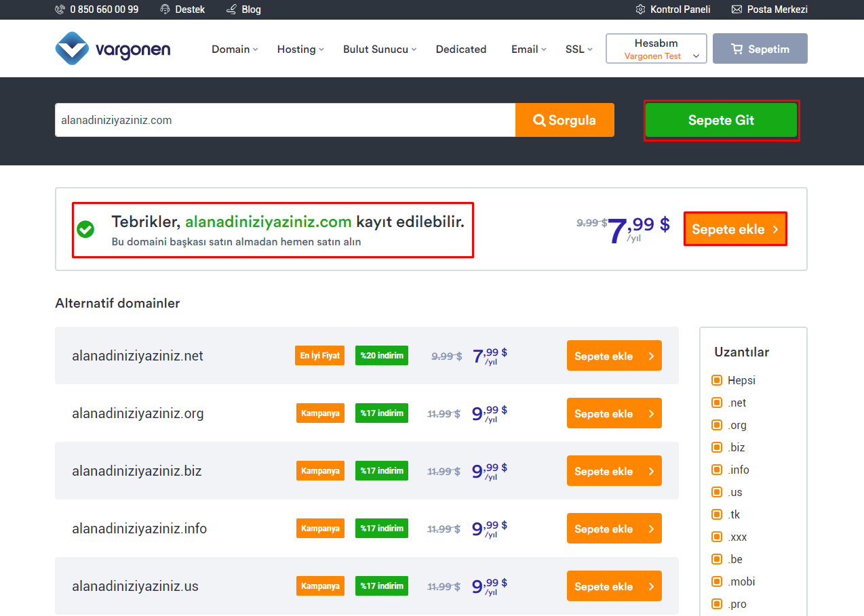The image size is (864, 616).
Task: Open the Sepetim cart button
Action: [x=760, y=49]
